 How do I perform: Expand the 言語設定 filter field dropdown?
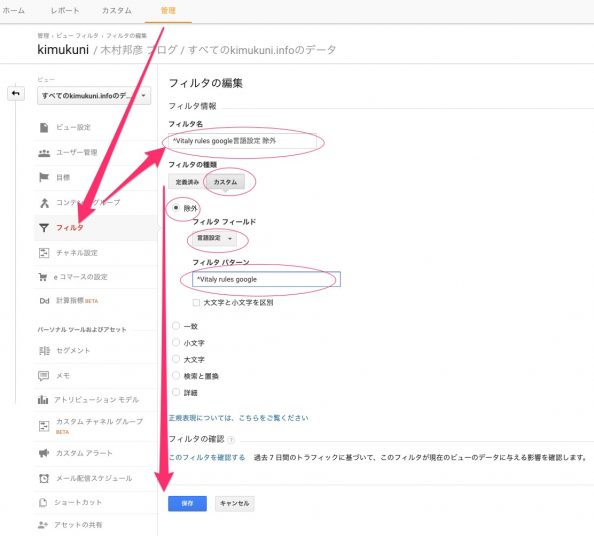[214, 238]
